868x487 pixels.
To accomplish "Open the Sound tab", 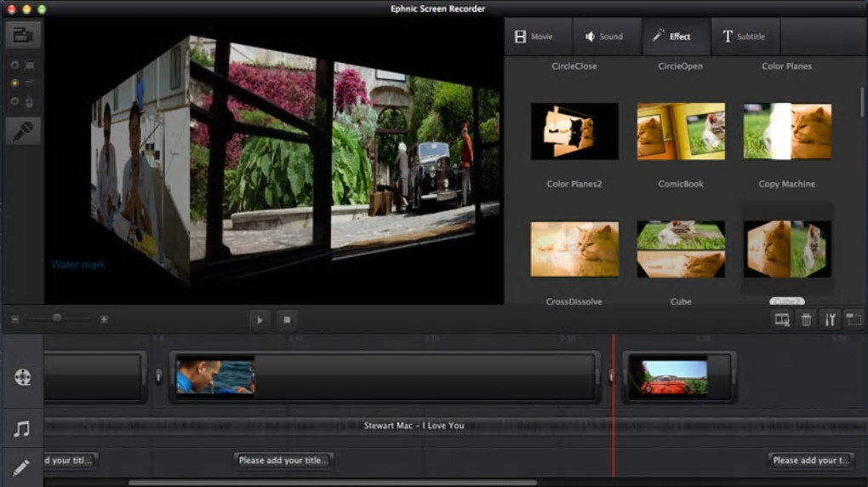I will [x=604, y=37].
